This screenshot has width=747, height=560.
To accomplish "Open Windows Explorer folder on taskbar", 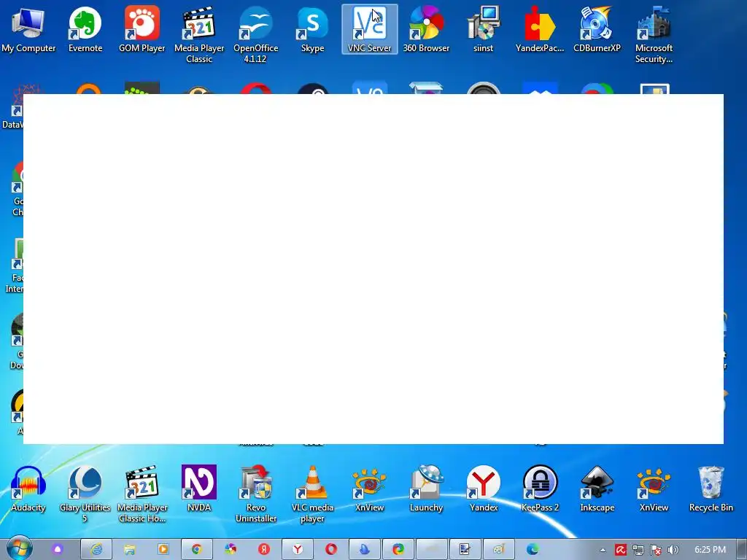I will pyautogui.click(x=130, y=550).
